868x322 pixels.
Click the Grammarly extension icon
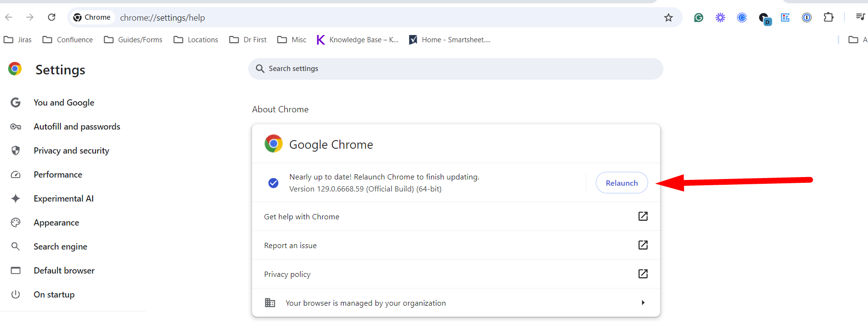tap(699, 18)
